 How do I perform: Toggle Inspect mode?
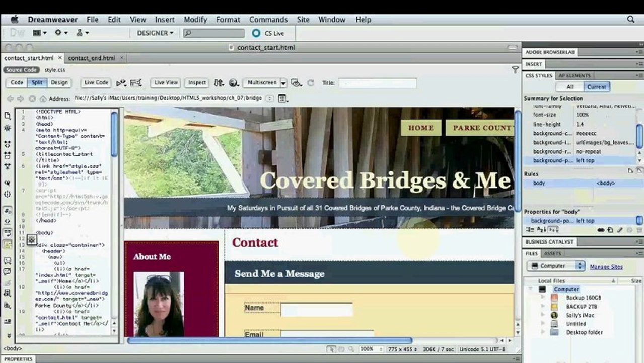197,82
